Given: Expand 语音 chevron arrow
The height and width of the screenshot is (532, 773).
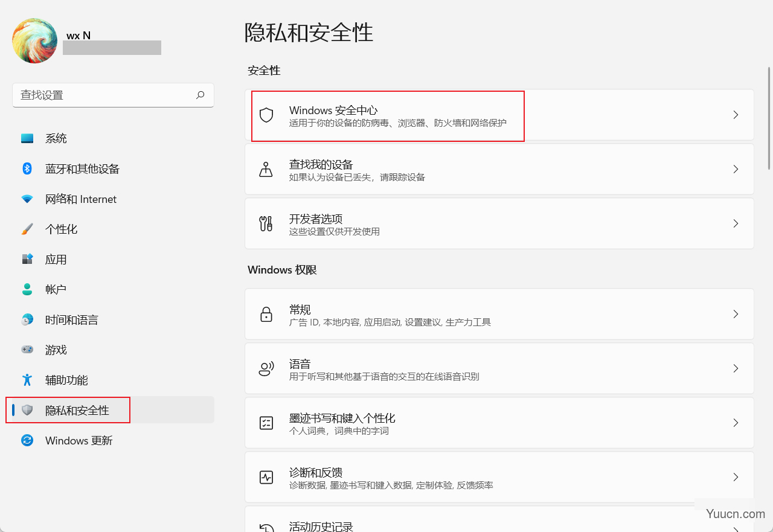Looking at the screenshot, I should click(x=736, y=368).
